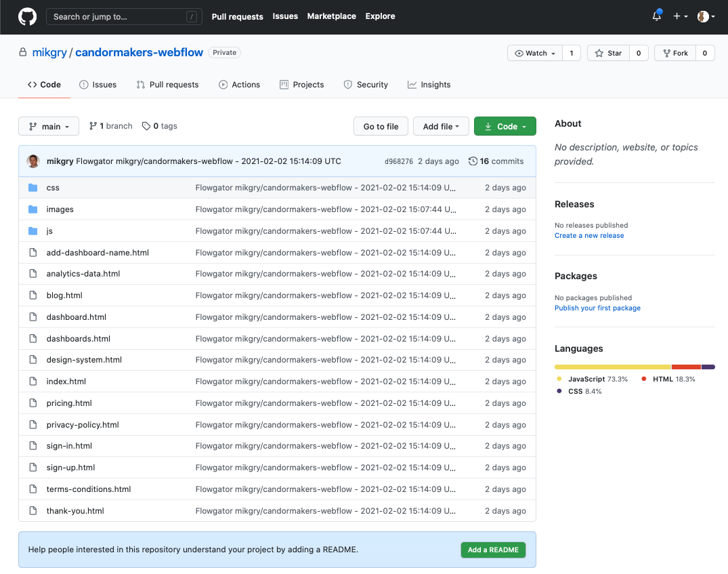Click the private repository lock icon
Viewport: 728px width, 574px height.
point(23,52)
